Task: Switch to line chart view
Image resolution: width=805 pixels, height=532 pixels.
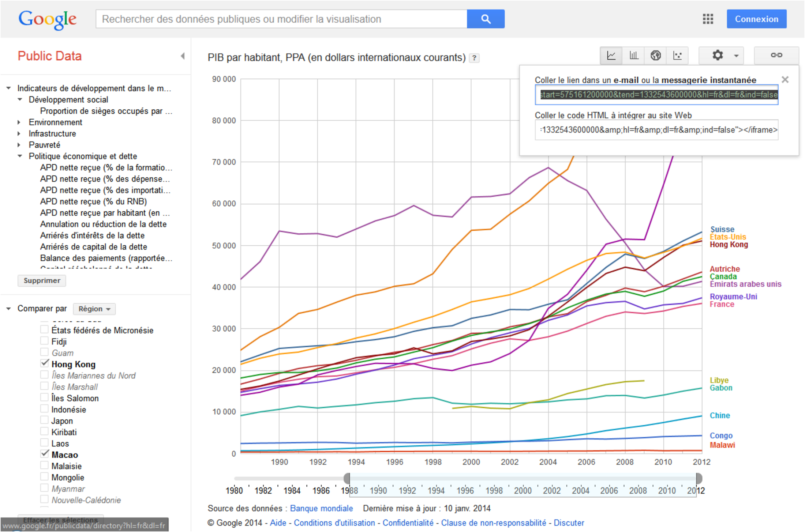Action: tap(611, 56)
